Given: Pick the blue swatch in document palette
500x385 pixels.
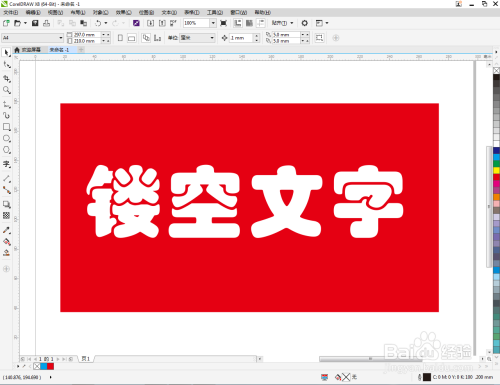Looking at the screenshot, I should [x=44, y=366].
